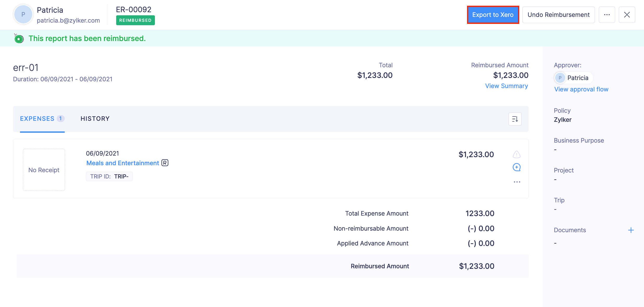Viewport: 644px width, 307px height.
Task: Open the sort options for expenses
Action: (x=515, y=119)
